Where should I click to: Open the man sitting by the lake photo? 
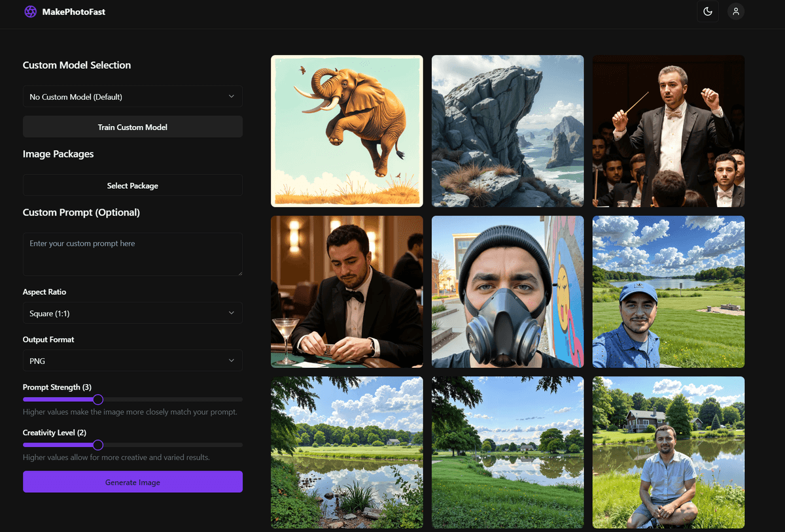668,452
